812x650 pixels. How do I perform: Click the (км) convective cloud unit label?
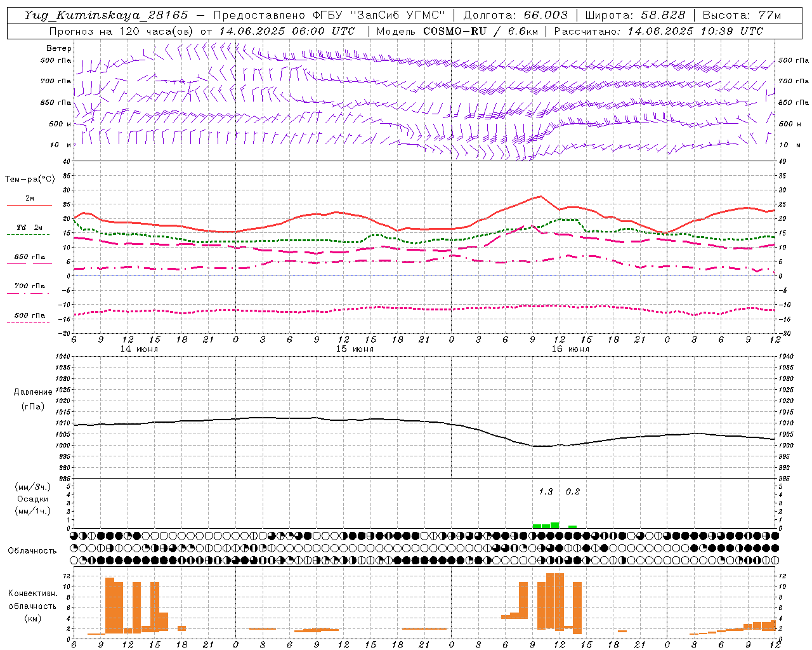[32, 618]
